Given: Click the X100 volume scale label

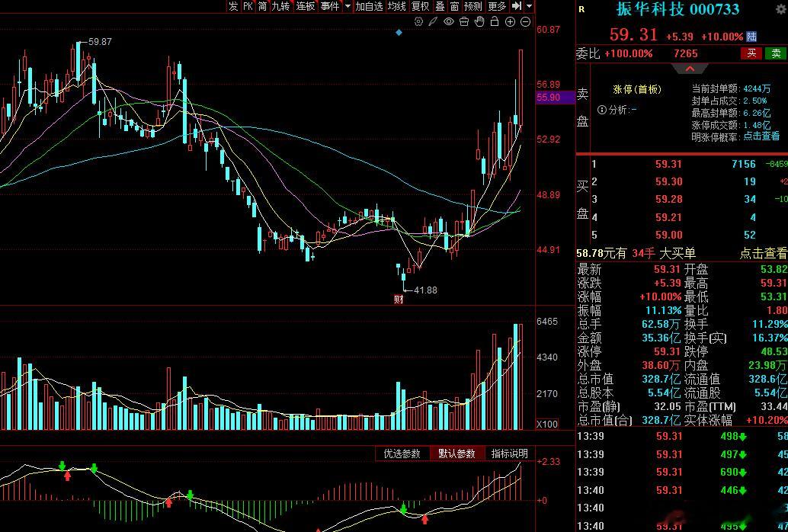Looking at the screenshot, I should (x=546, y=424).
